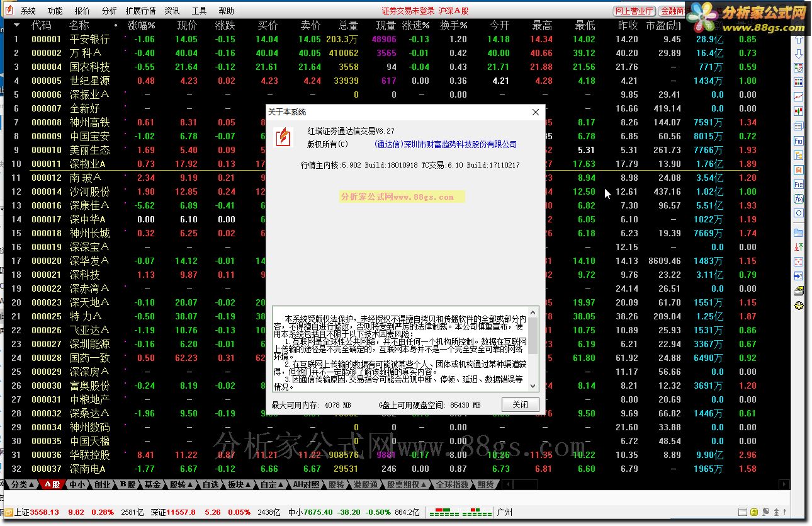812x526 pixels.
Task: Click the down arrow icon in right sidebar
Action: tap(799, 54)
